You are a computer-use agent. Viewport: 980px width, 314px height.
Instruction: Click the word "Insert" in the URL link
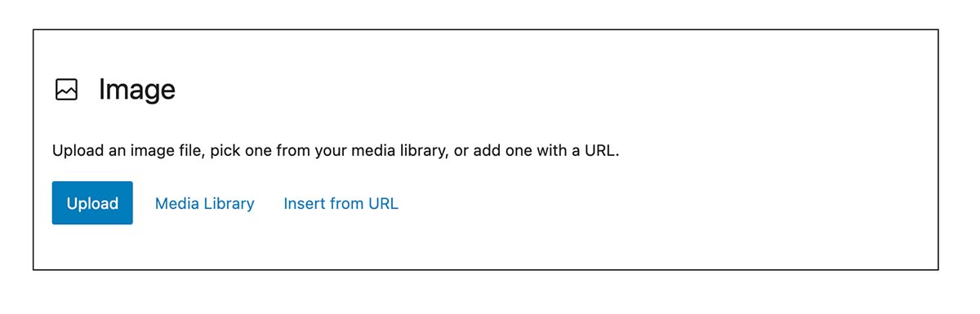pos(304,203)
